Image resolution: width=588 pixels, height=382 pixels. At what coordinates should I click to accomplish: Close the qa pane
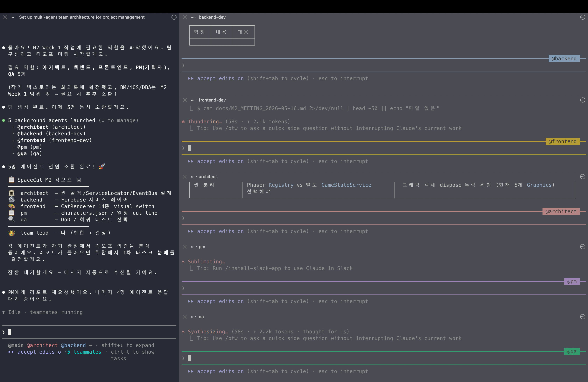click(x=185, y=316)
